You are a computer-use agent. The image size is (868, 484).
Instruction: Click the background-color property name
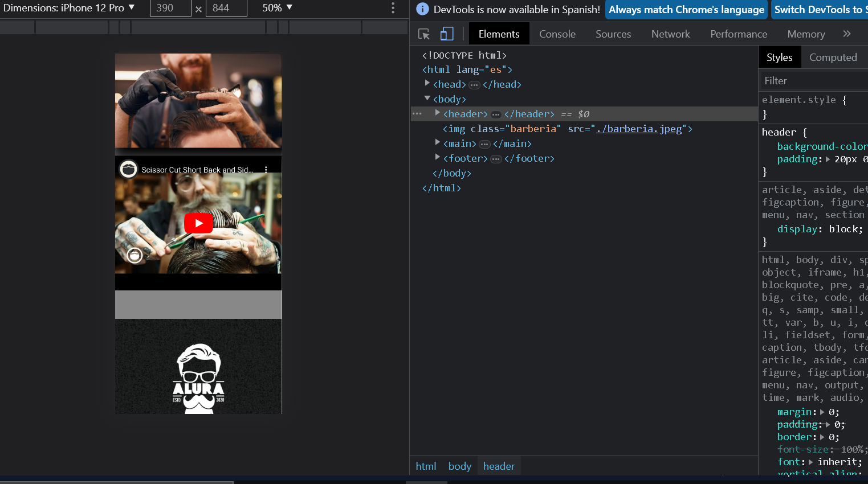point(822,146)
